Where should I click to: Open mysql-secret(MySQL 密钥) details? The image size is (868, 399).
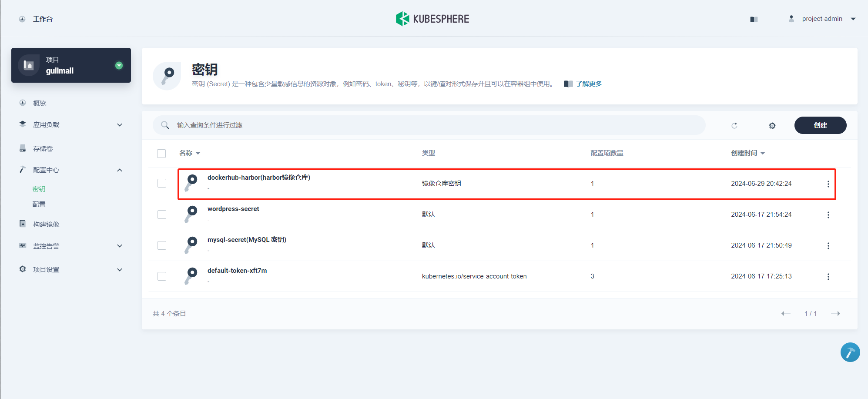coord(247,240)
